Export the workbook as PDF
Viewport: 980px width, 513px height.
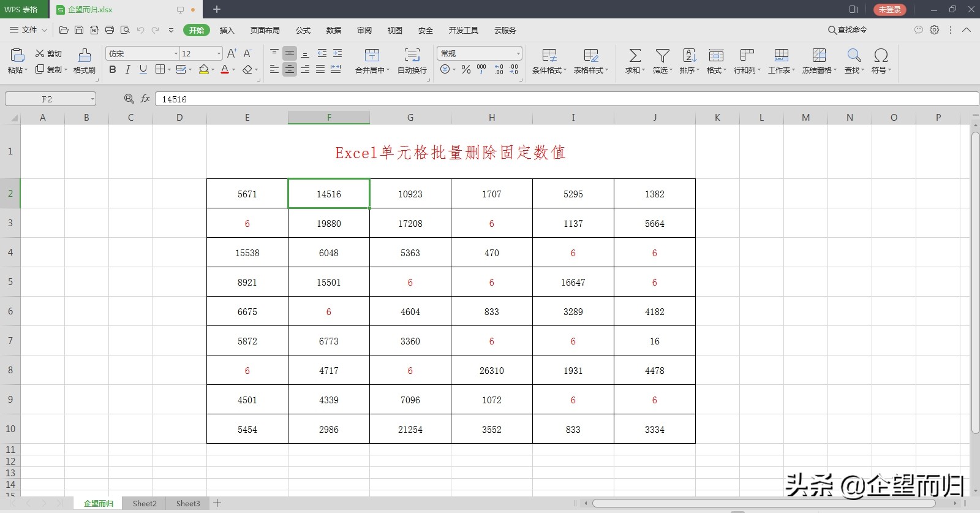click(x=94, y=30)
